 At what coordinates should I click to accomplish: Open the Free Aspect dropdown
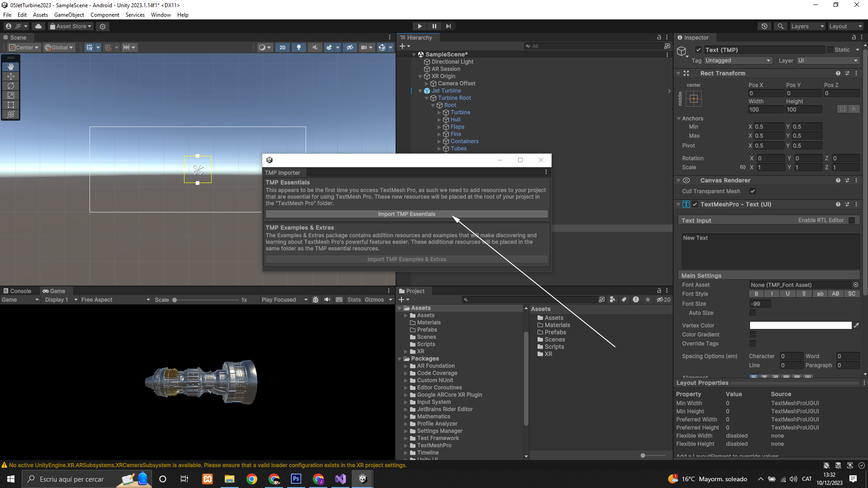(115, 300)
